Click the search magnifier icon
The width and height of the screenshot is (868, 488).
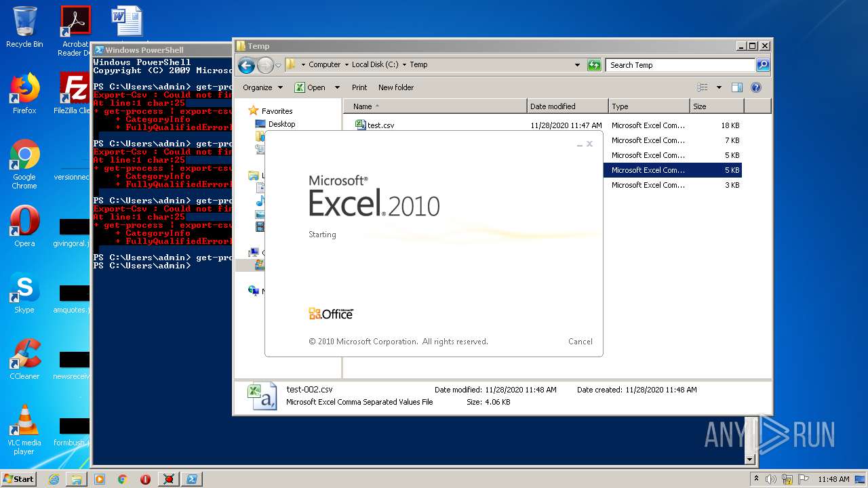click(763, 65)
